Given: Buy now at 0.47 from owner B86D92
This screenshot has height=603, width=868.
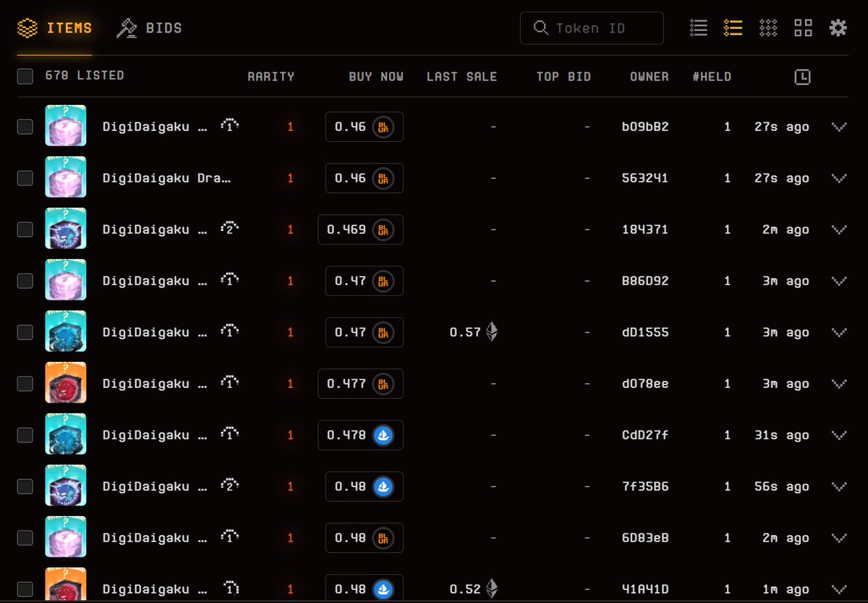Looking at the screenshot, I should 365,281.
